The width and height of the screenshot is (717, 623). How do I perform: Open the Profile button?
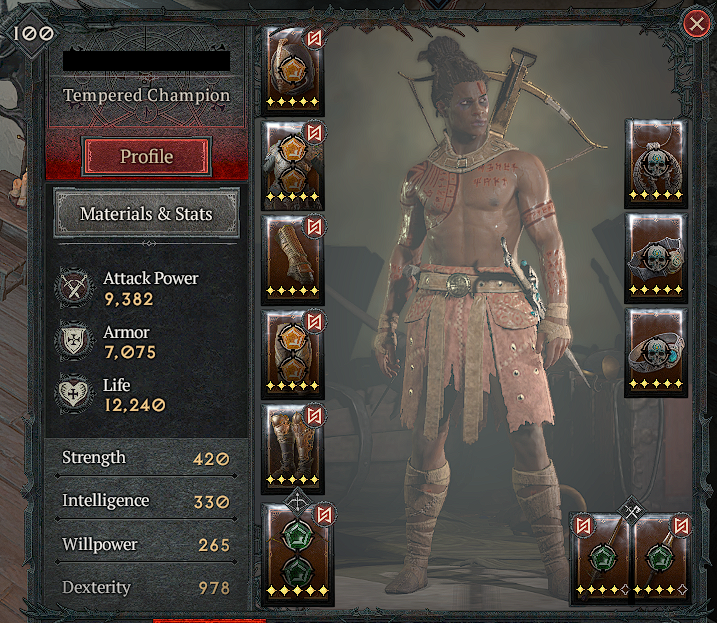pyautogui.click(x=146, y=156)
